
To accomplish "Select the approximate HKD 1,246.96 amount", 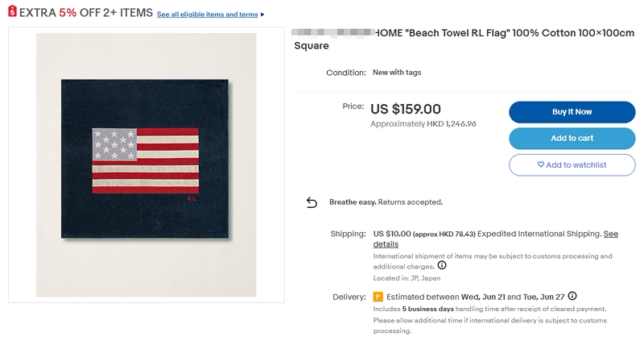I will coord(423,124).
